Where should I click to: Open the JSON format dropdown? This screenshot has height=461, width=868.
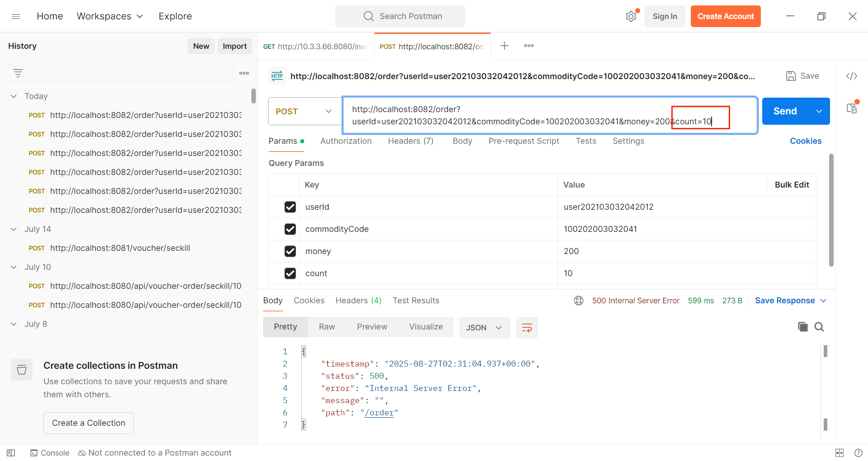[x=485, y=328]
